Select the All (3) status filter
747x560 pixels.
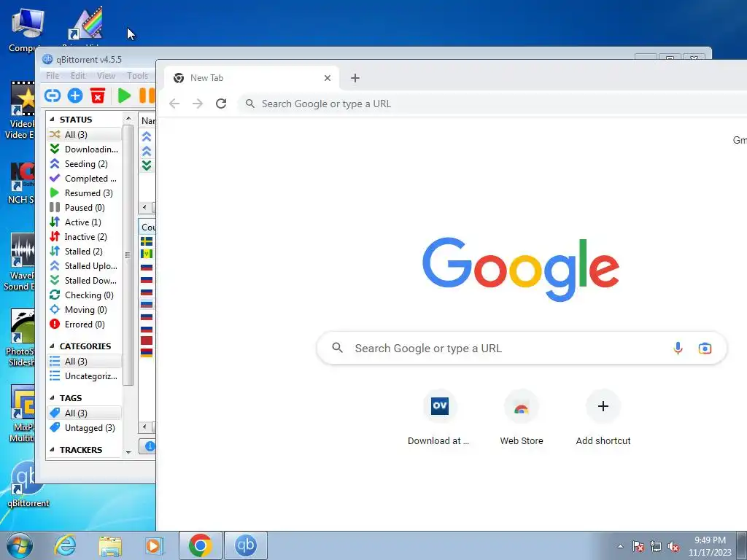(x=85, y=135)
